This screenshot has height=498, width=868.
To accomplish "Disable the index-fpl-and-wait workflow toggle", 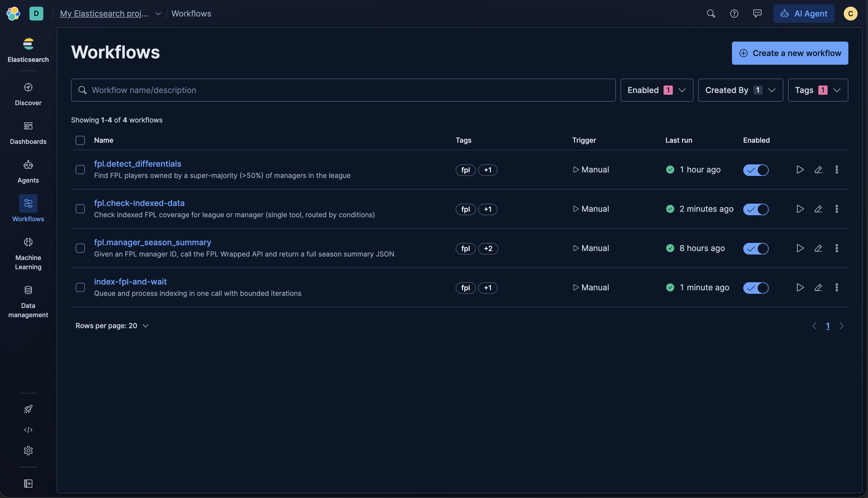I will (755, 288).
